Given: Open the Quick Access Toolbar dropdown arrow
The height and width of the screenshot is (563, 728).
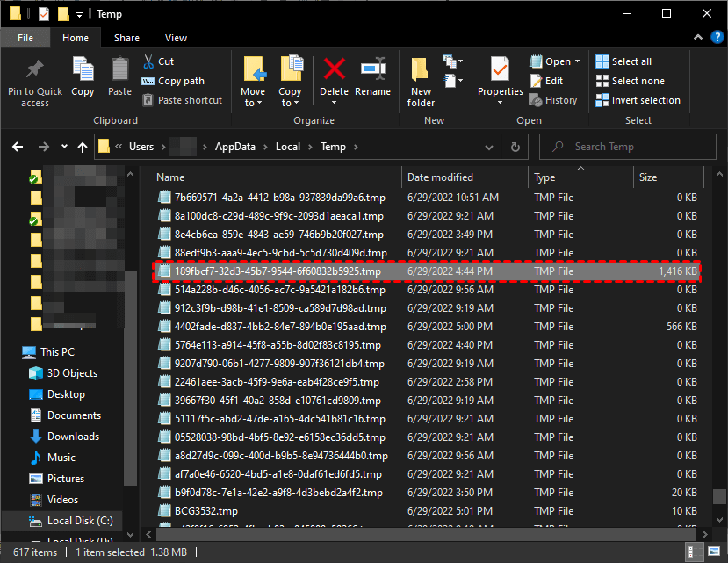Looking at the screenshot, I should 79,15.
